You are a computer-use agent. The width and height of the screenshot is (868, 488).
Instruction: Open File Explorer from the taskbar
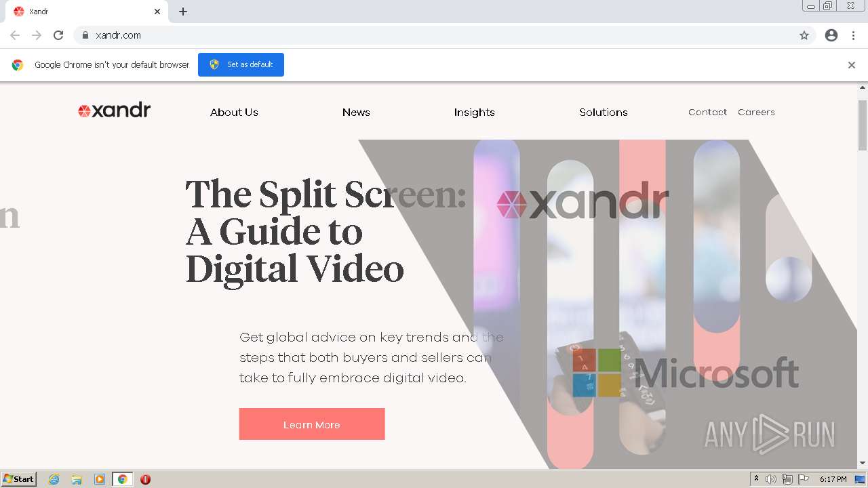coord(77,479)
